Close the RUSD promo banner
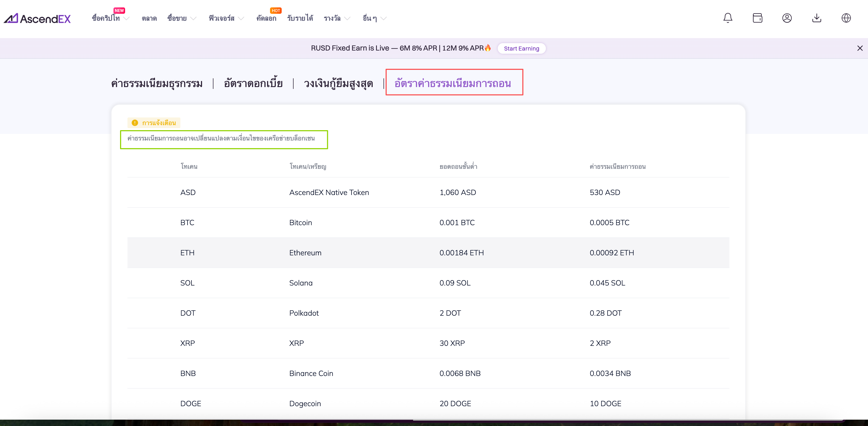The image size is (868, 426). 860,48
